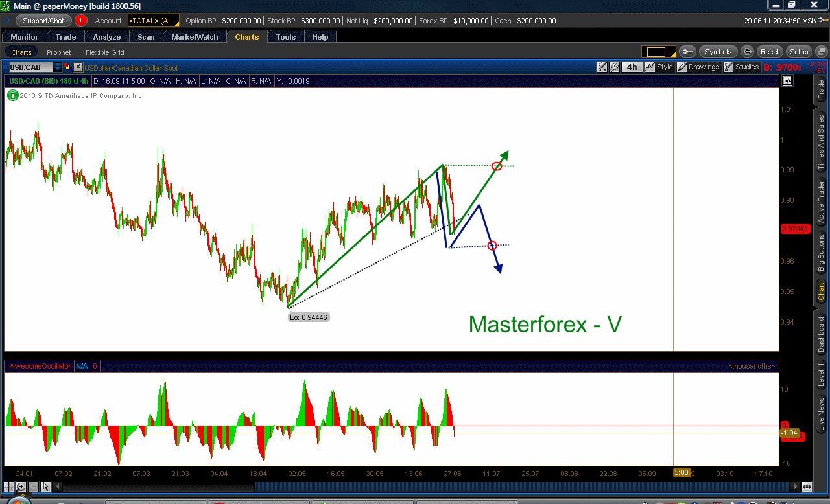
Task: Open chart settings wrench icon beside 4h
Action: pos(614,67)
